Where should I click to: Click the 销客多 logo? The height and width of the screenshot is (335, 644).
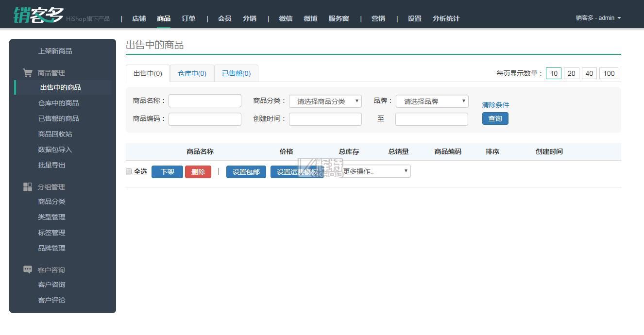[38, 15]
